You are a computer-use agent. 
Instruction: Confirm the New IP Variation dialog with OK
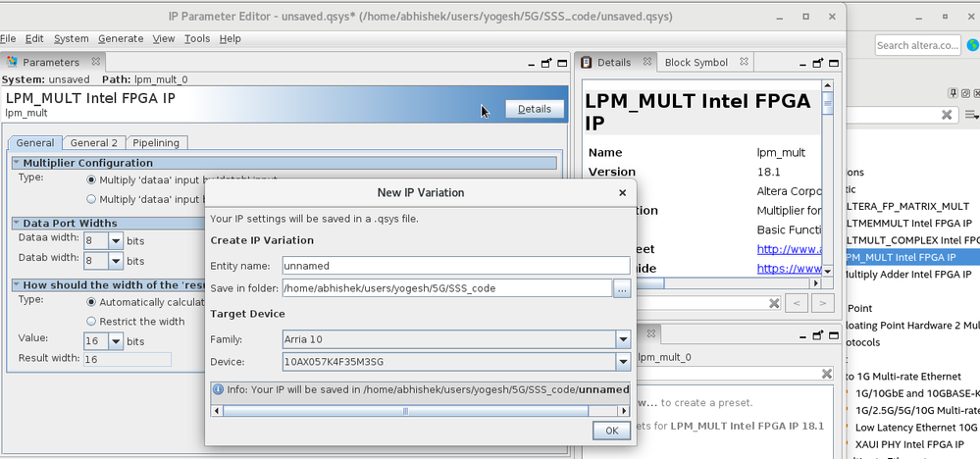tap(611, 431)
